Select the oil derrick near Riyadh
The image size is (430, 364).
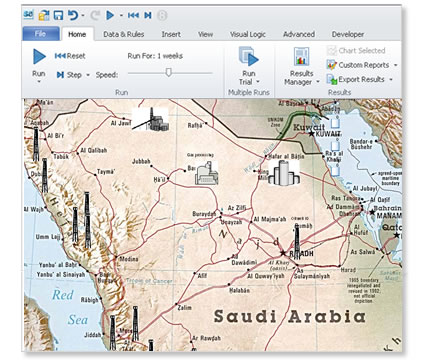(297, 240)
